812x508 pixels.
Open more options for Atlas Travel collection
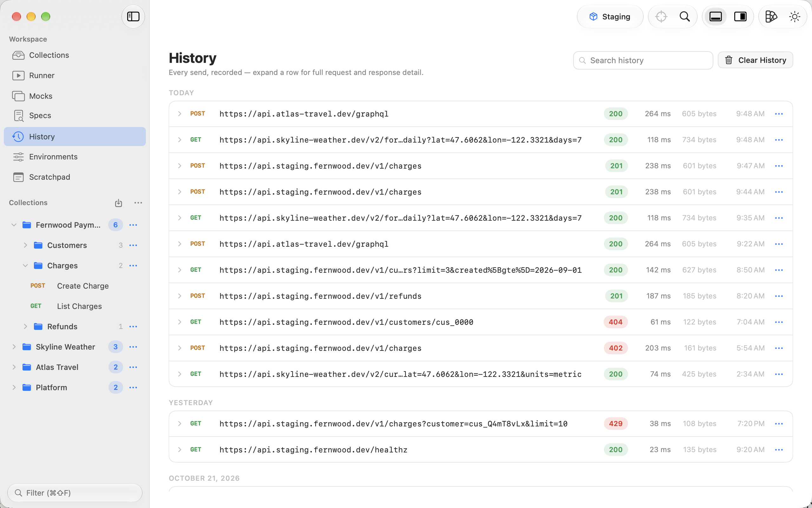pyautogui.click(x=133, y=367)
